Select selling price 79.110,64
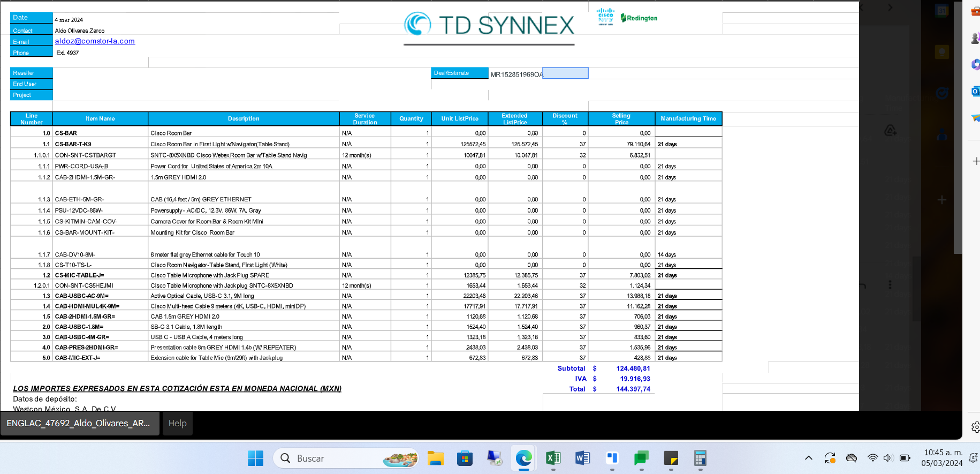The height and width of the screenshot is (474, 980). 639,144
